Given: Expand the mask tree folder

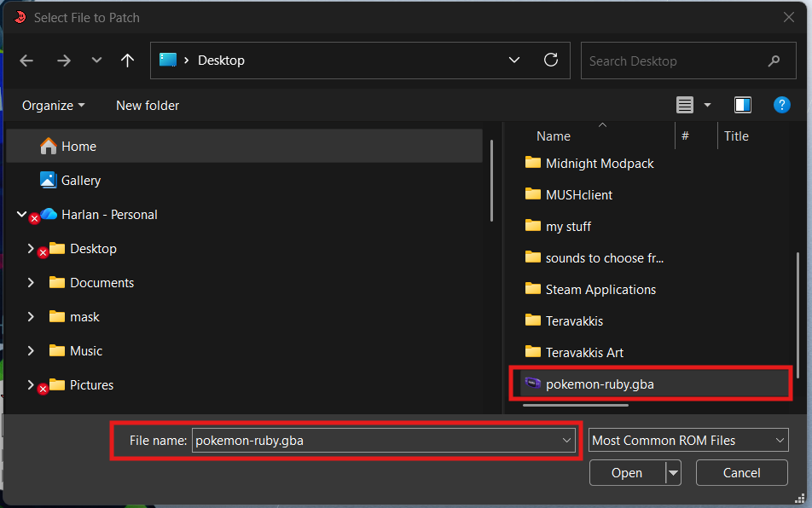Looking at the screenshot, I should (x=31, y=316).
